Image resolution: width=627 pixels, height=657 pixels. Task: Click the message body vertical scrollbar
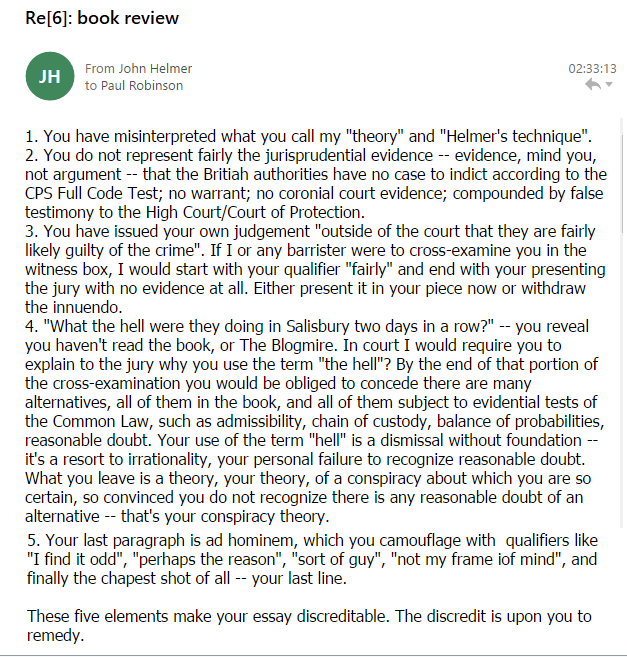(622, 323)
